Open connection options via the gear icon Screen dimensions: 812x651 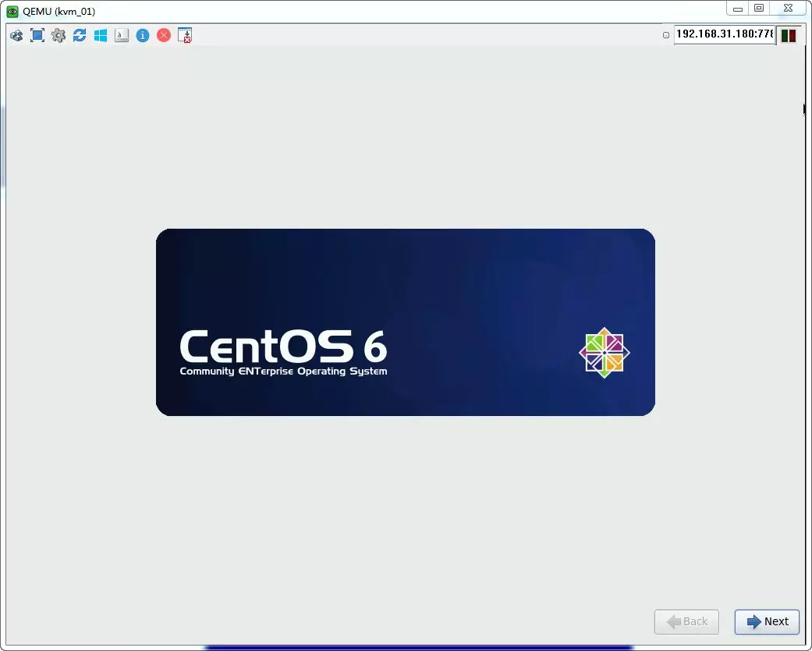pos(59,35)
